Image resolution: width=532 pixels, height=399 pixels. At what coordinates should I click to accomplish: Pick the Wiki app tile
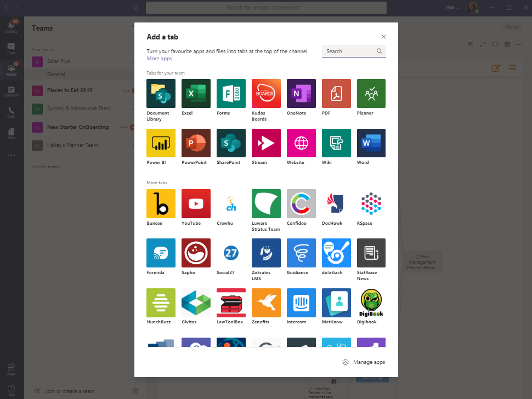coord(336,142)
